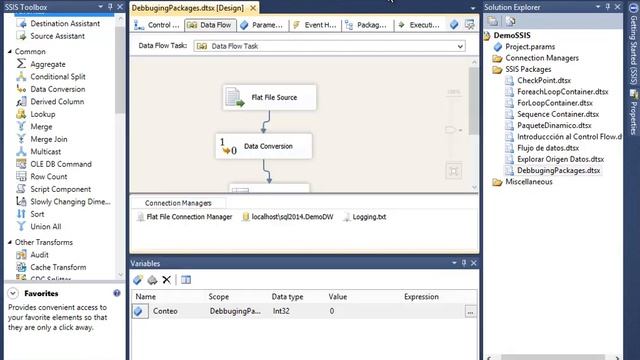
Task: Click the designer zoom slider handle
Action: pos(450,130)
